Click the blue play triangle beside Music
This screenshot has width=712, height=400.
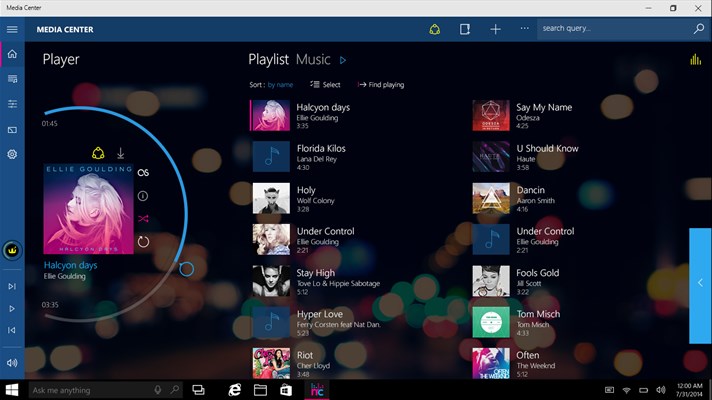point(343,60)
